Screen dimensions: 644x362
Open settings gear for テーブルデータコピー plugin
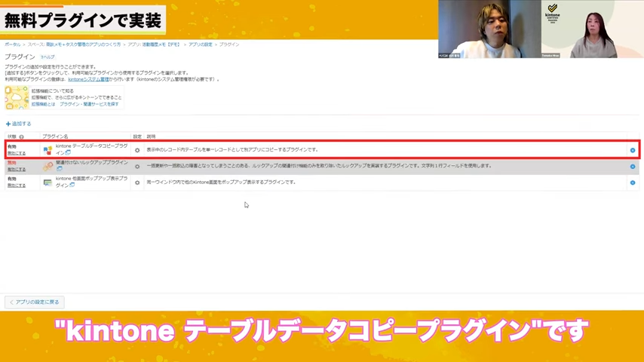(x=137, y=150)
